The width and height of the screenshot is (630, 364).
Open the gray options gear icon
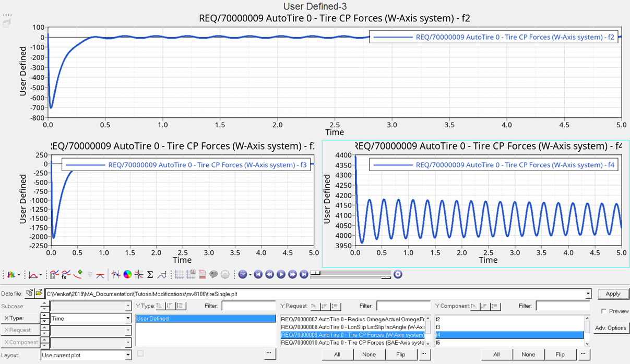click(x=225, y=274)
